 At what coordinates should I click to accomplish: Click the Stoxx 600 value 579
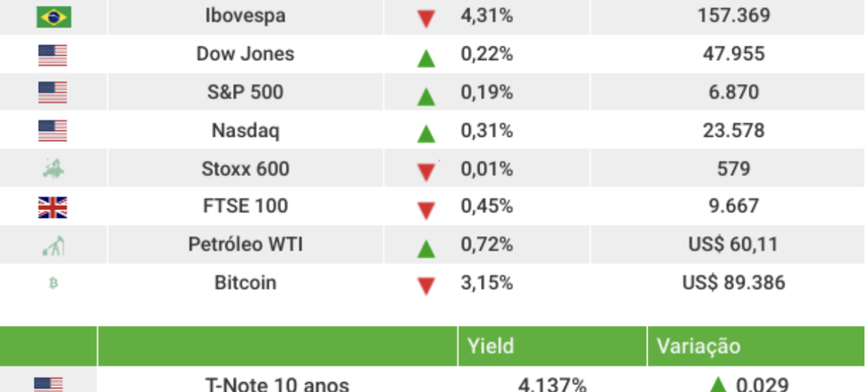(x=733, y=169)
